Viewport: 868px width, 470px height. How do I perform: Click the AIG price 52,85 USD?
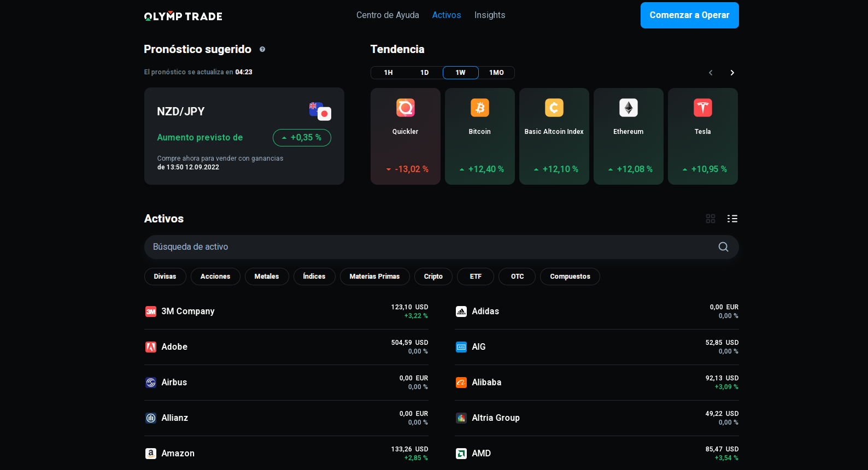pos(722,343)
